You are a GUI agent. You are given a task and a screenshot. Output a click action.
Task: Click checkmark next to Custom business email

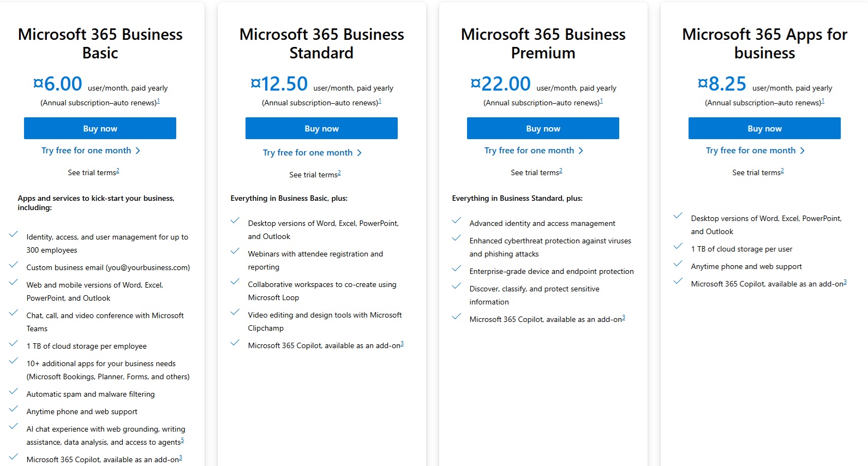coord(14,265)
